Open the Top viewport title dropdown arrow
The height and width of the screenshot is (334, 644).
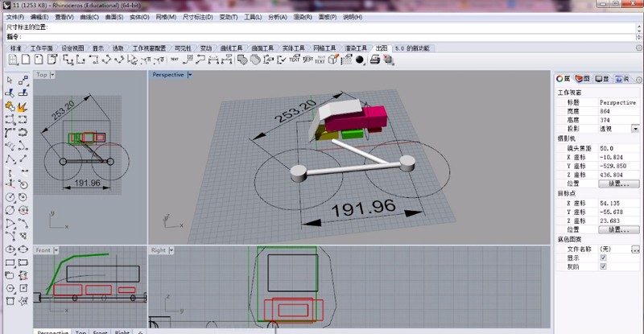53,75
